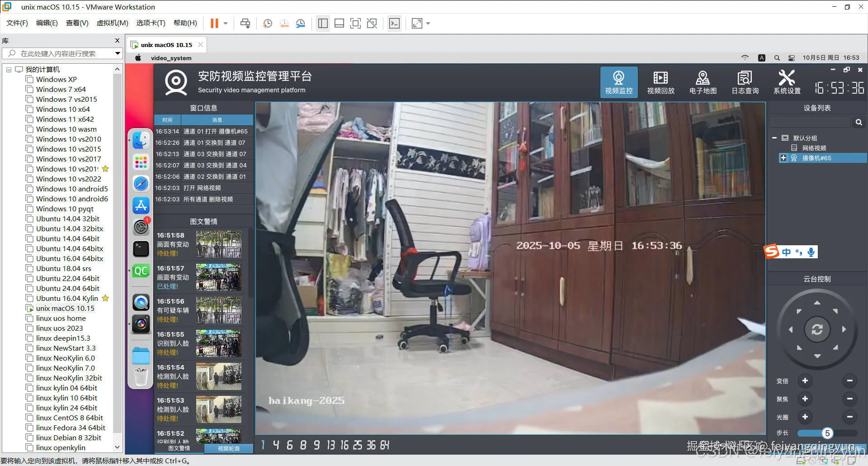Decrease zoom with 变倍 minus button

[x=849, y=381]
